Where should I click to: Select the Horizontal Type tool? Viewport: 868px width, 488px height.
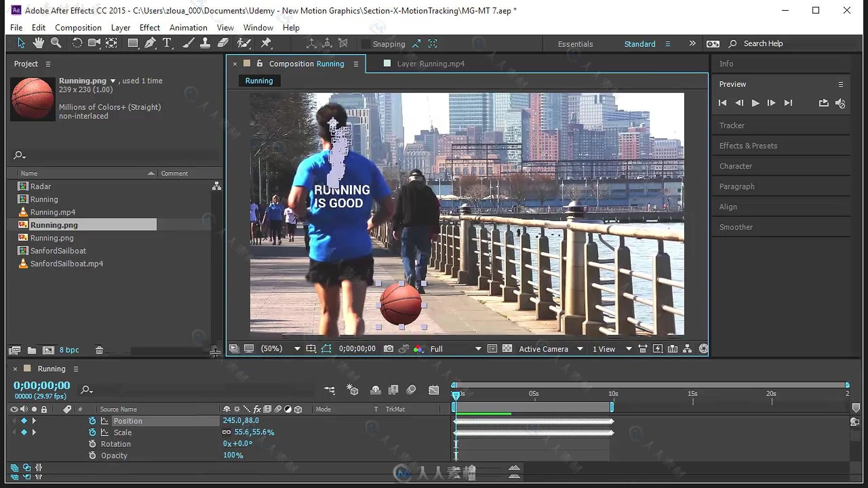coord(167,43)
